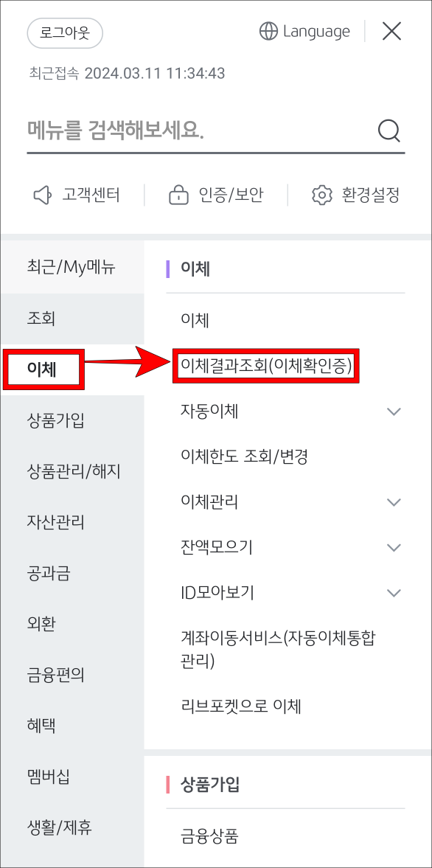Click the 로그아웃 button
432x868 pixels.
click(64, 32)
